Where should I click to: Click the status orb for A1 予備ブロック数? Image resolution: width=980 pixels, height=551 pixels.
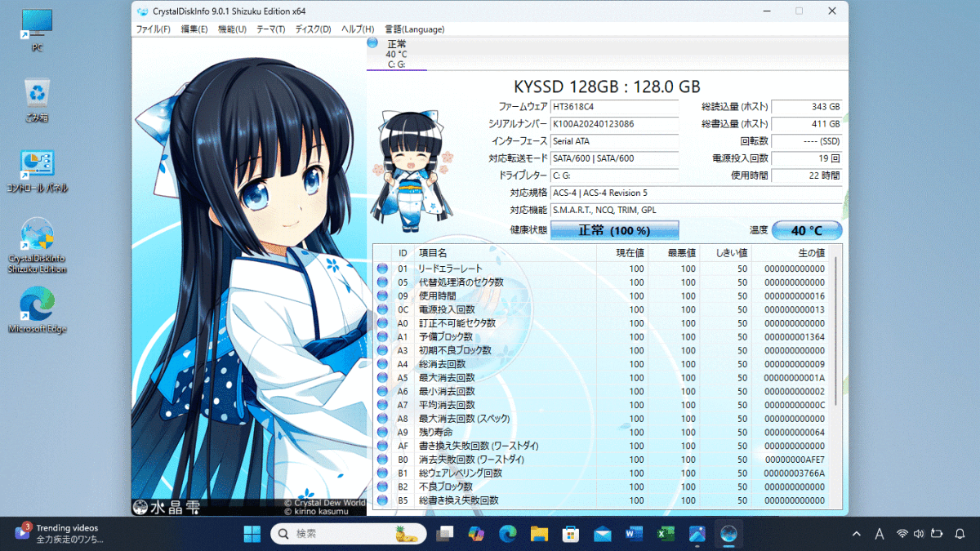click(382, 336)
